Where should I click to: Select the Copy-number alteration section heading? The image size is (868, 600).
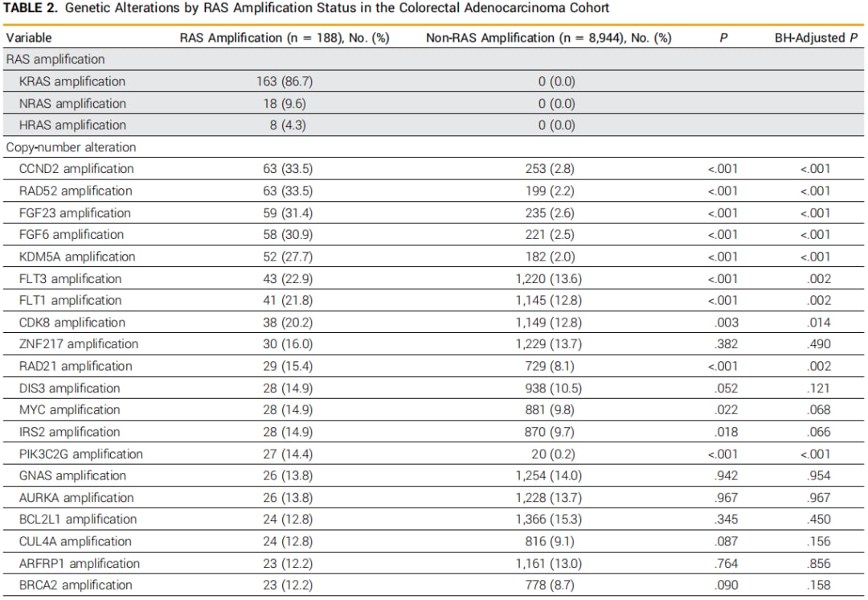pyautogui.click(x=71, y=147)
